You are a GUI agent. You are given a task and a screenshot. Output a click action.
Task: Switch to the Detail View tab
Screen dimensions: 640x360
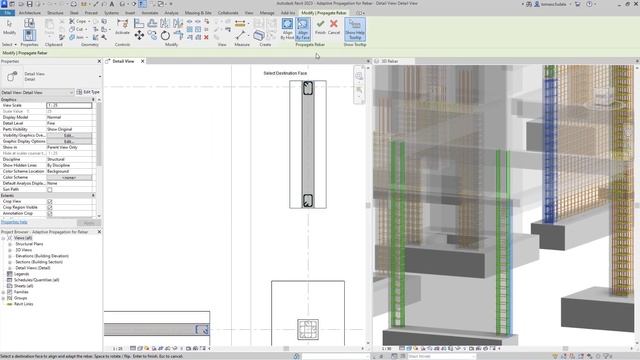click(123, 61)
